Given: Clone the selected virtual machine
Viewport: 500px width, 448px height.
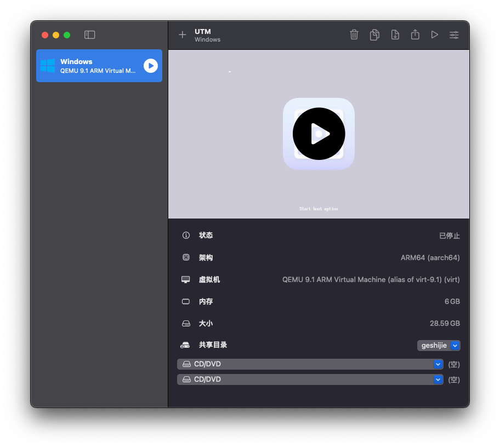Looking at the screenshot, I should click(x=374, y=35).
